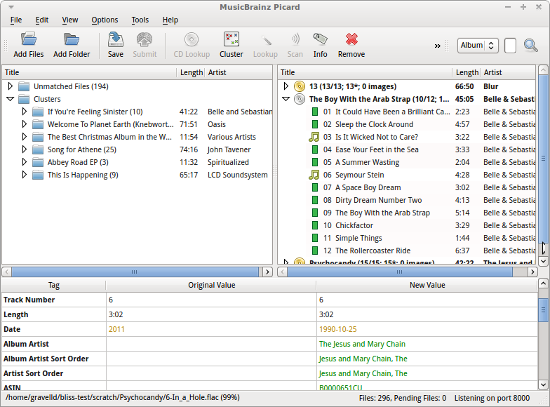Screen dimensions: 550x407
Task: Expand If You're Feeling Sinister cluster
Action: tap(24, 112)
